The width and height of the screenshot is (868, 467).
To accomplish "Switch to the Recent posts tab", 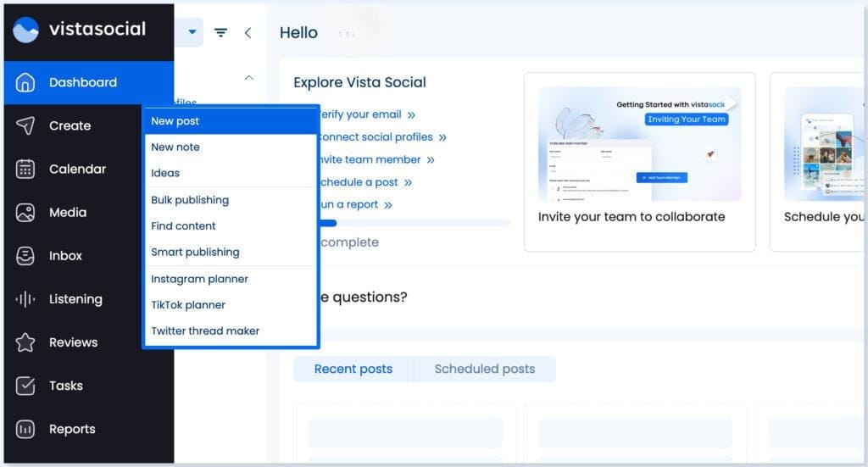I will click(x=353, y=369).
